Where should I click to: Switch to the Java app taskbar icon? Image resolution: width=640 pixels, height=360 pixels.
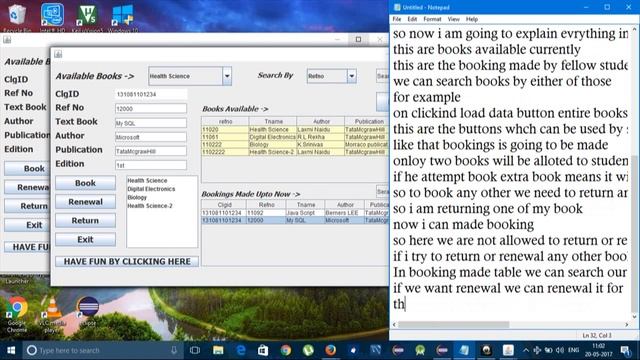pos(508,350)
